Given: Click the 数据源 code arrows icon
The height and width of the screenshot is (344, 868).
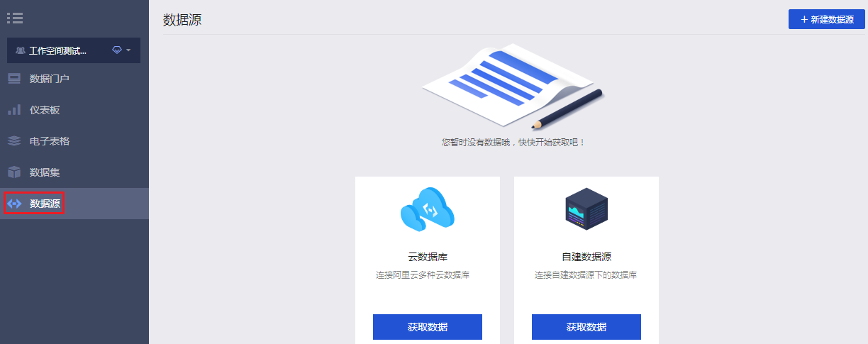Looking at the screenshot, I should click(14, 204).
